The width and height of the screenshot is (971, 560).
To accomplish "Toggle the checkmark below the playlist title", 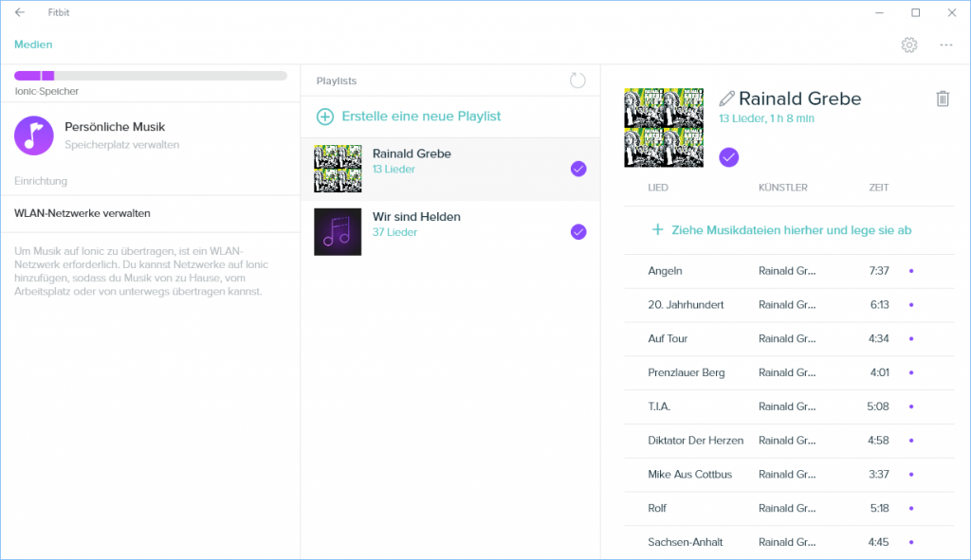I will coord(728,157).
